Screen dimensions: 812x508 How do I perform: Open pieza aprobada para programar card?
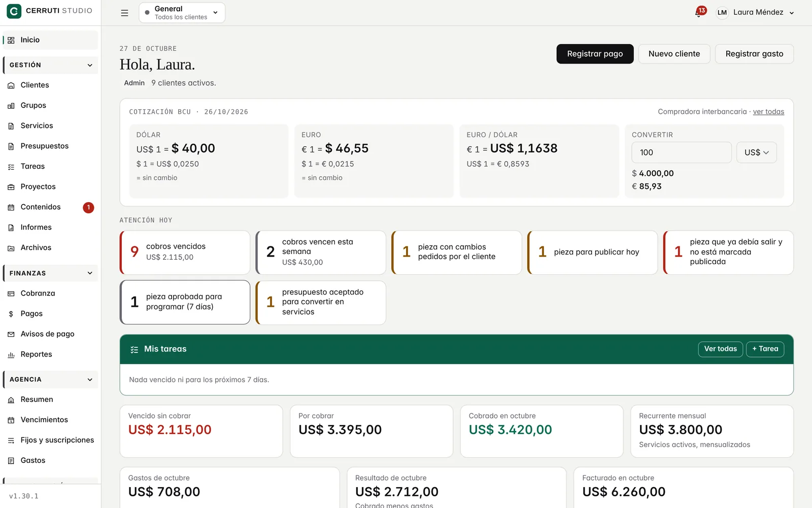click(x=185, y=302)
